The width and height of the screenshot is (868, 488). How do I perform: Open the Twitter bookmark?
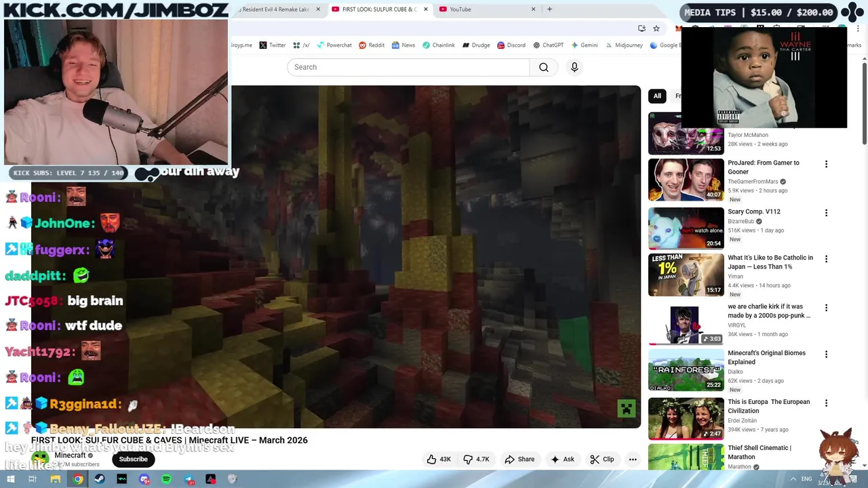click(x=273, y=45)
